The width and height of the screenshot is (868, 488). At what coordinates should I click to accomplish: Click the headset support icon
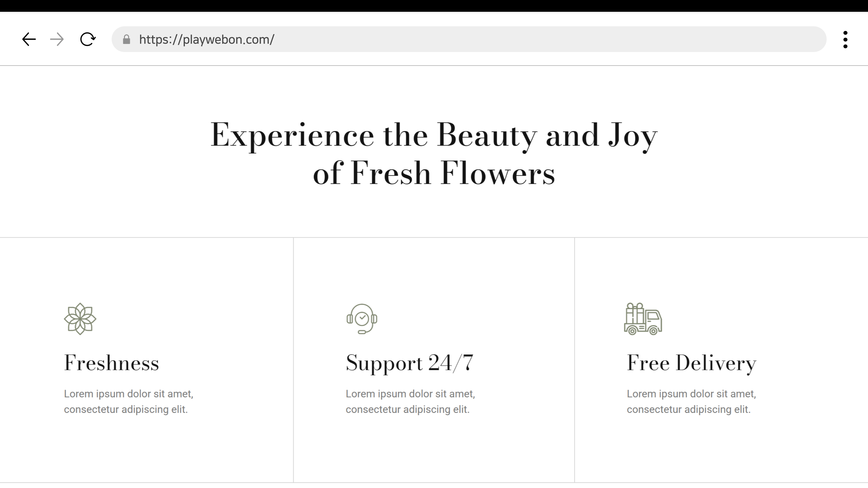[x=362, y=319]
